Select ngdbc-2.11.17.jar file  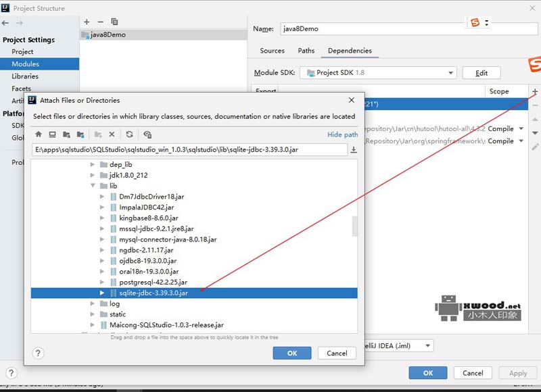(146, 250)
